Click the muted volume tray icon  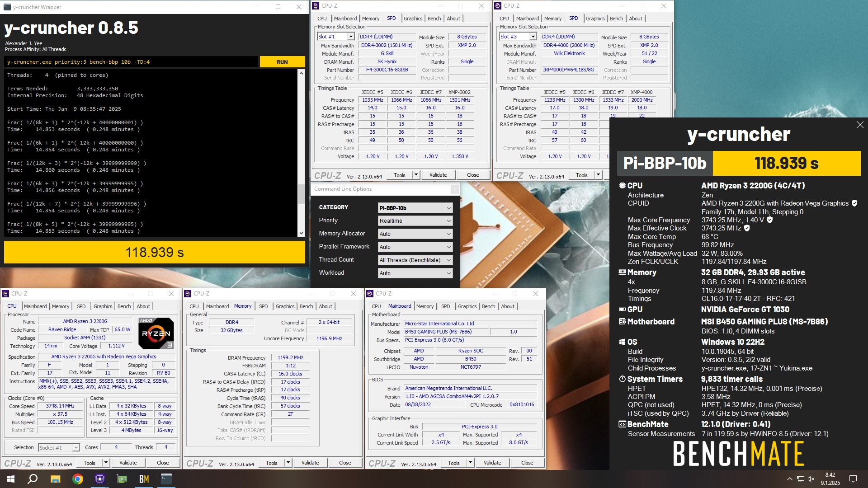tap(811, 479)
